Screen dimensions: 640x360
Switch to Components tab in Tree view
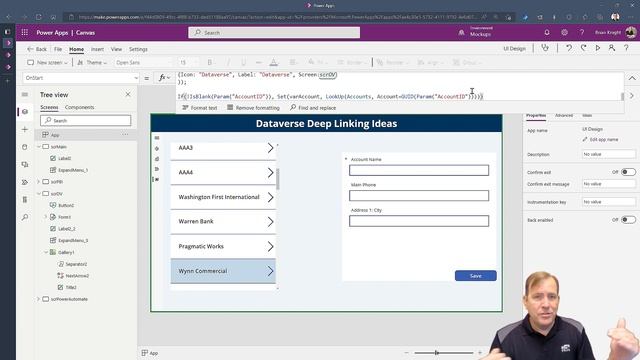coord(80,107)
